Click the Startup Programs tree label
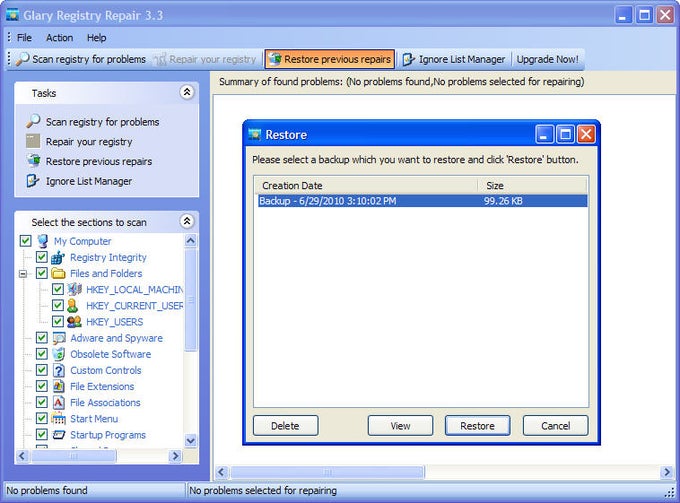The width and height of the screenshot is (680, 503). 108,434
